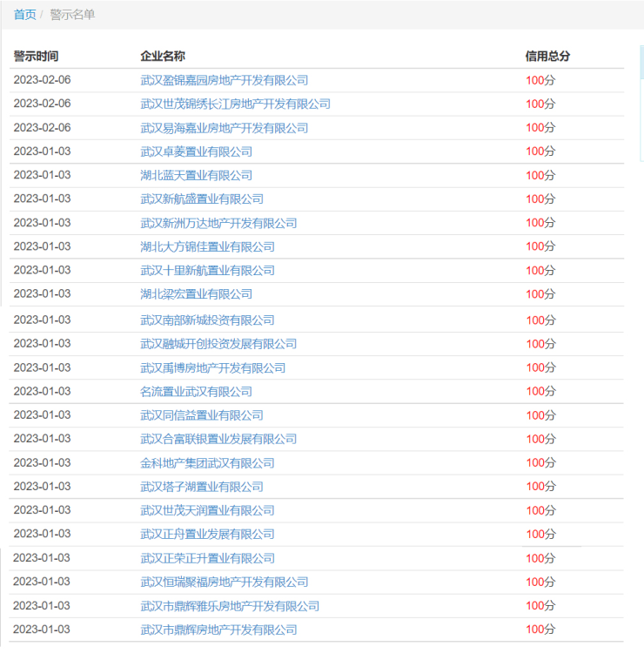This screenshot has width=644, height=660.
Task: Click the 100分 score for 金科地产集团武汉
Action: pos(541,462)
